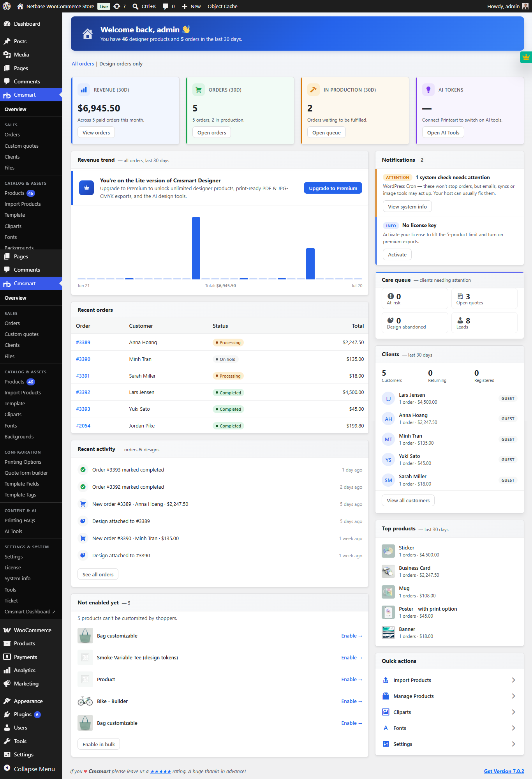Screen dimensions: 532x779
Task: Click Open queue button
Action: click(326, 132)
